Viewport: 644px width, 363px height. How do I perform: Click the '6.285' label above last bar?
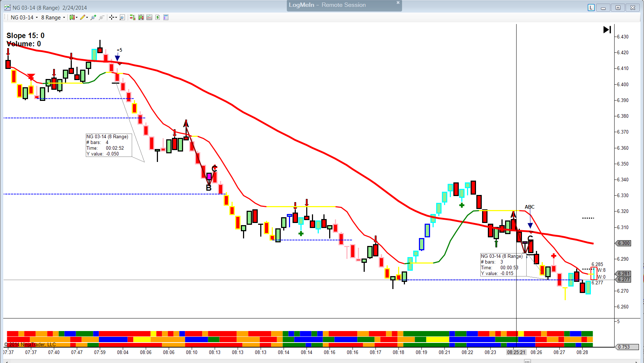point(597,264)
